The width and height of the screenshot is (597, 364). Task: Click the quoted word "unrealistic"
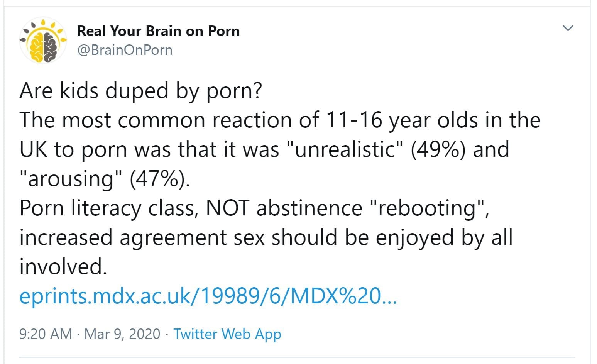tap(346, 149)
